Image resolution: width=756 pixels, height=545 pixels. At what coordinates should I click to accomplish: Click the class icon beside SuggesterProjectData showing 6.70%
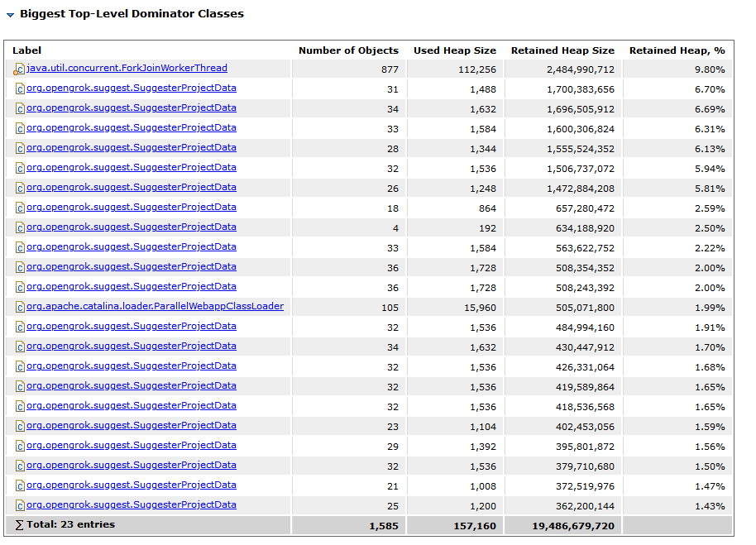(20, 88)
